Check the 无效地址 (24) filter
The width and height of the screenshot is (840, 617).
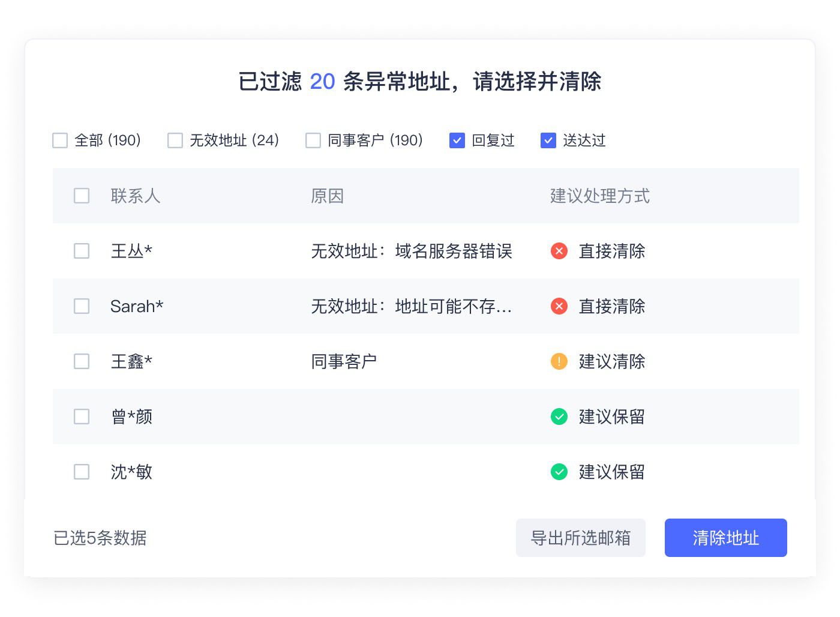click(175, 140)
